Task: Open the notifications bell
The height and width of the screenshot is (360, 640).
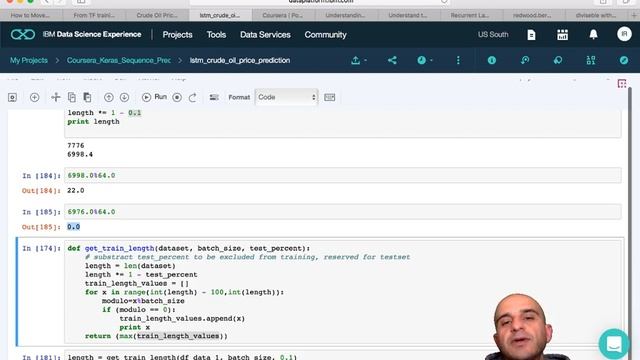Action: click(593, 35)
